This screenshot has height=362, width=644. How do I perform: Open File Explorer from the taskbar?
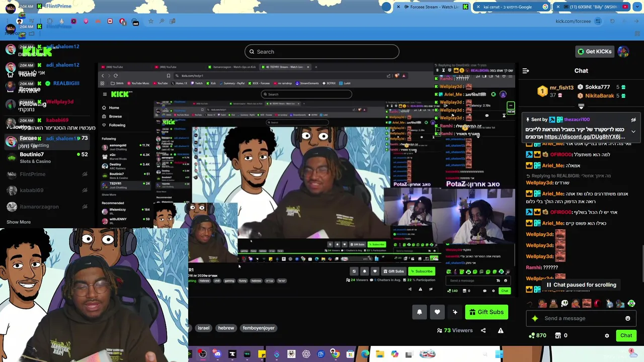380,354
